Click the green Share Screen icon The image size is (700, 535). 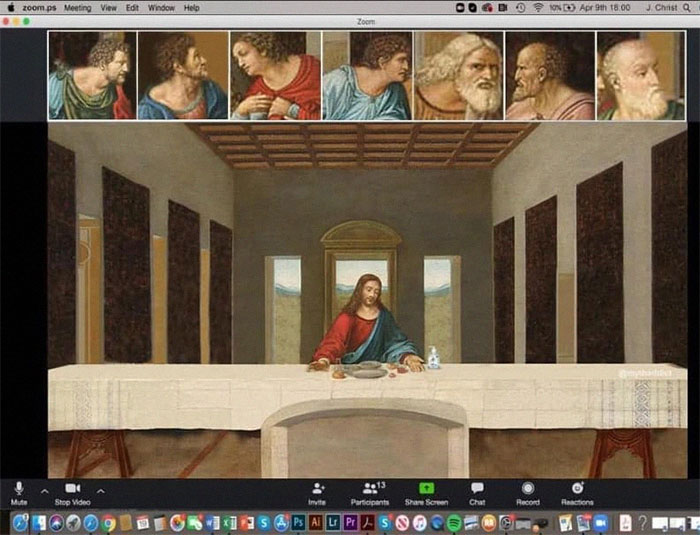pyautogui.click(x=426, y=489)
